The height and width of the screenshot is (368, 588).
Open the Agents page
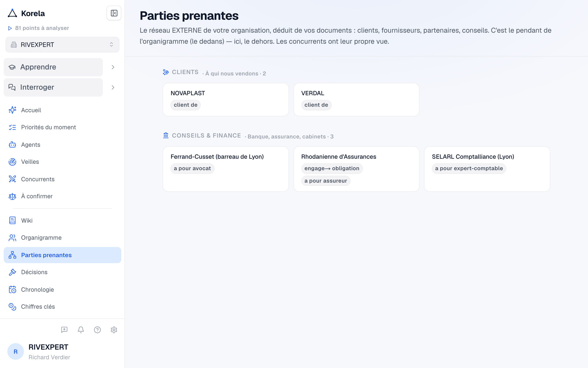[x=62, y=145]
